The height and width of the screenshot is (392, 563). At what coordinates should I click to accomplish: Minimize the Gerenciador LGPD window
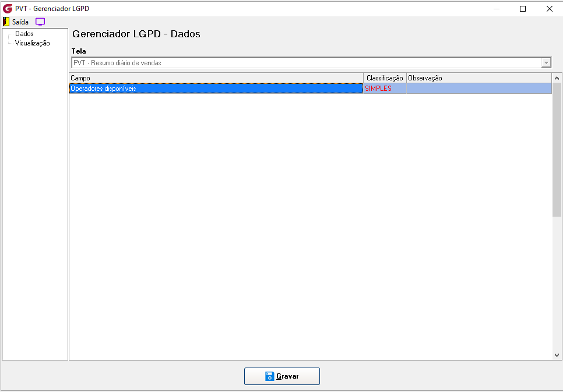[497, 9]
